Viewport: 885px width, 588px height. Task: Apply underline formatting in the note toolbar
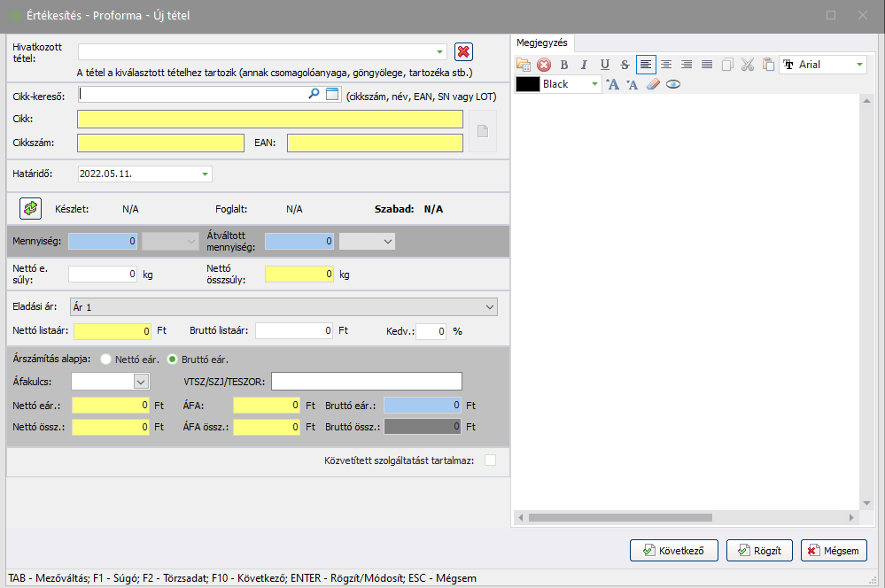click(604, 65)
